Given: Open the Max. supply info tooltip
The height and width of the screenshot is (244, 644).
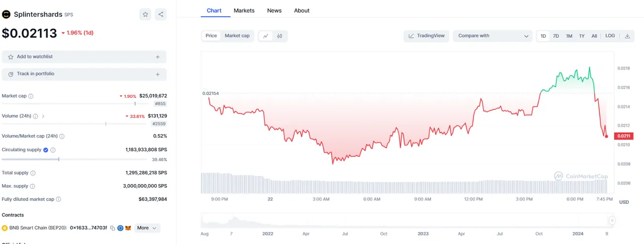Looking at the screenshot, I should coord(33,186).
